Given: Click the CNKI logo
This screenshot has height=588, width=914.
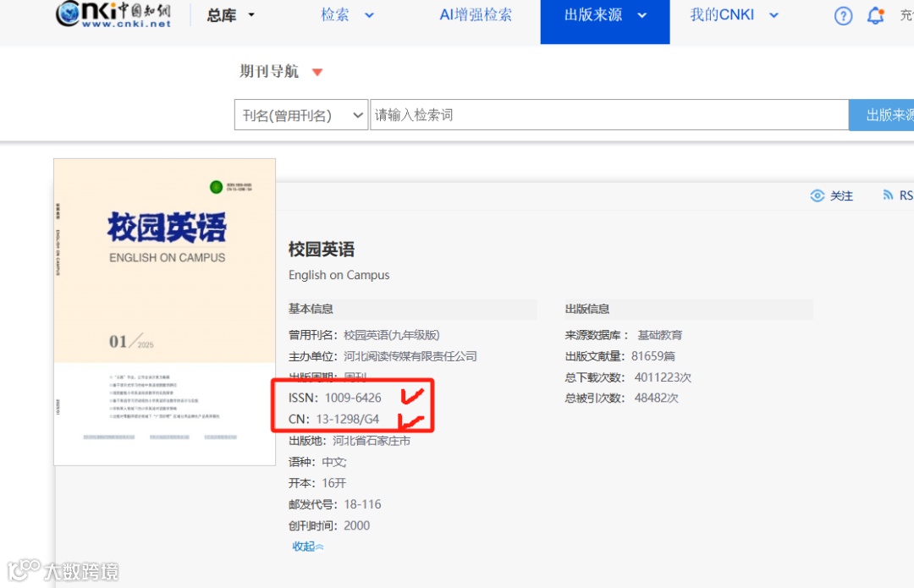Looking at the screenshot, I should click(x=113, y=14).
